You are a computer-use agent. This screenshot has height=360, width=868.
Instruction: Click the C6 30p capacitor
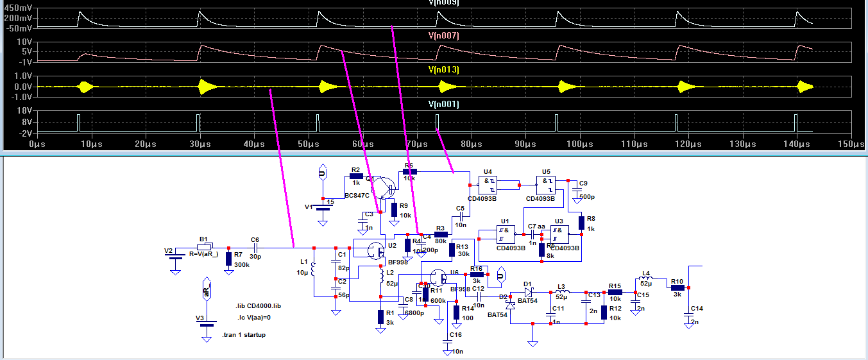(255, 247)
